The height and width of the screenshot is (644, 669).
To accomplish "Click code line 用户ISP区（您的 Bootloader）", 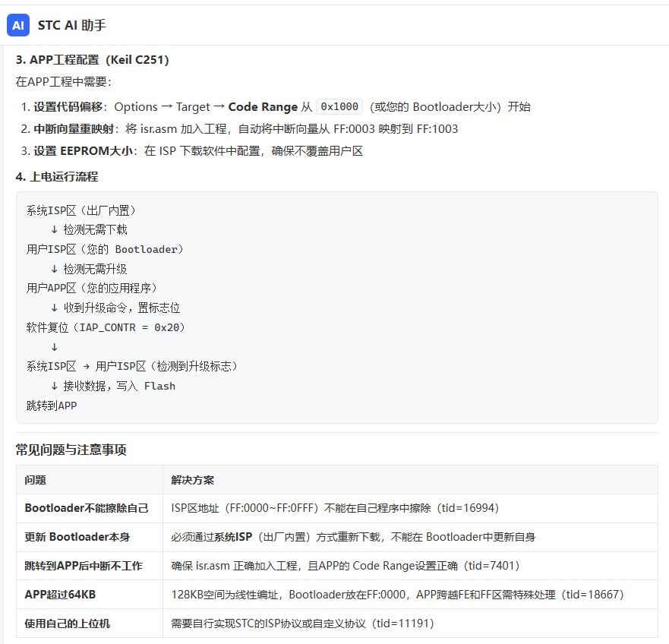I will click(x=105, y=249).
